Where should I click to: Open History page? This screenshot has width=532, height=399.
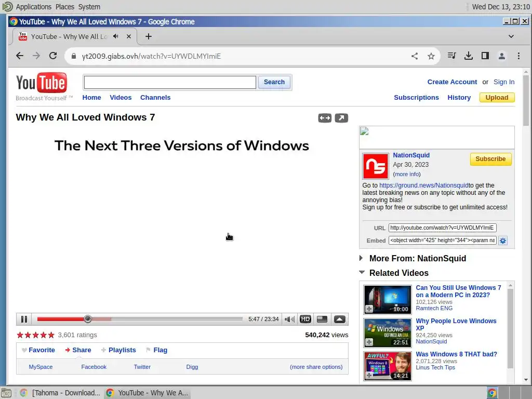click(459, 98)
